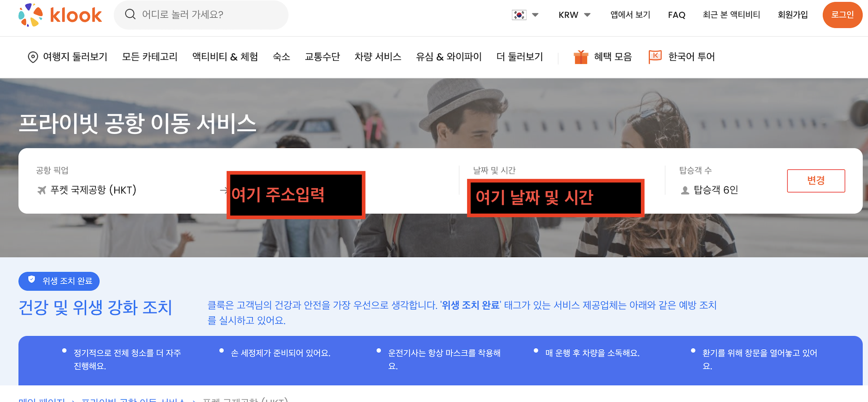
Task: Open the 여행지 둘러보기 menu
Action: pyautogui.click(x=75, y=57)
